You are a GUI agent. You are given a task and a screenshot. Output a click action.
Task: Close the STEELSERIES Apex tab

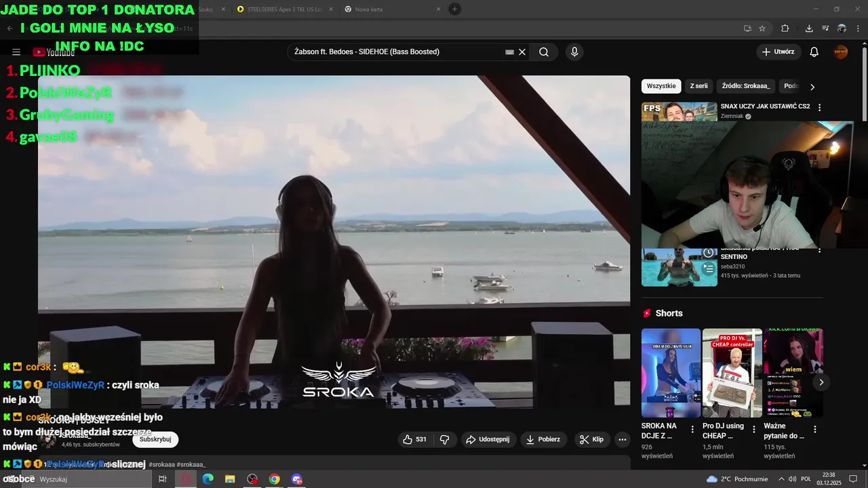coord(330,9)
